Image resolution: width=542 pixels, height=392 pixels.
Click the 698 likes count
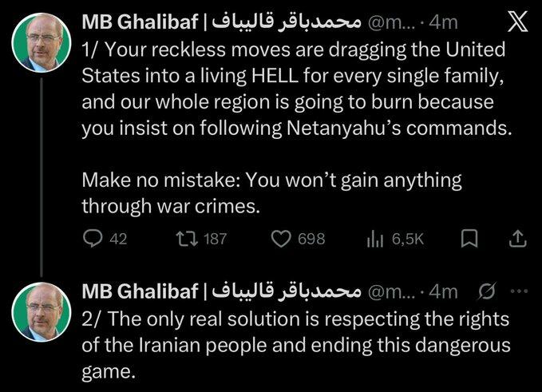(311, 239)
